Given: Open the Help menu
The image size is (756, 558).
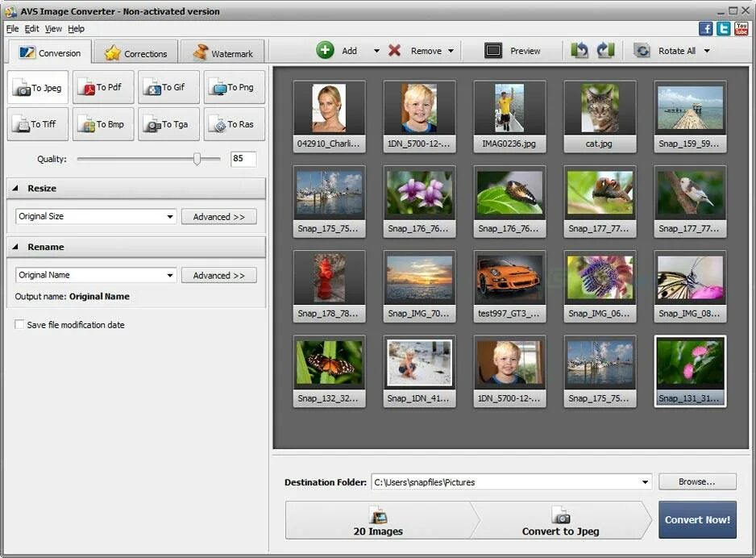Looking at the screenshot, I should [77, 29].
